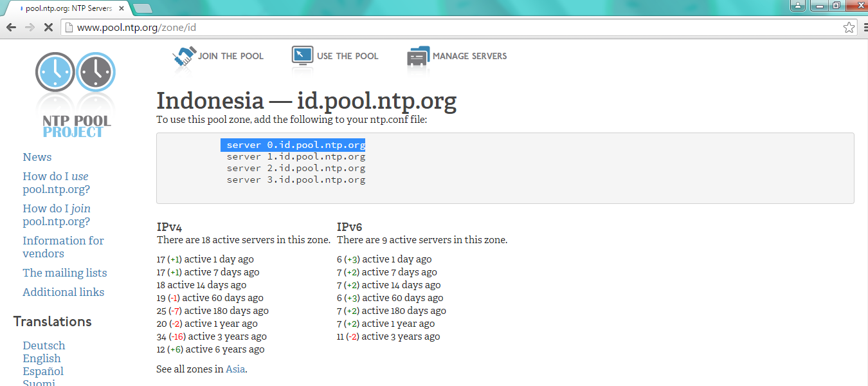Click '19 (-1) active 60 days ago' row
Screen dimensions: 868x386
[210, 298]
